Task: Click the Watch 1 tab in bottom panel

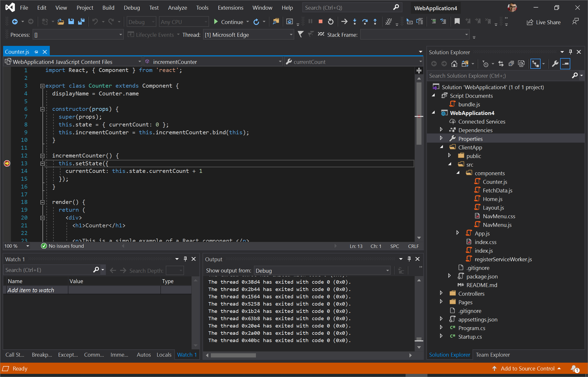Action: coord(187,355)
